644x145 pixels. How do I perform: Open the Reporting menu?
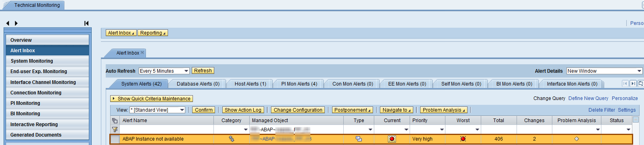pyautogui.click(x=153, y=33)
